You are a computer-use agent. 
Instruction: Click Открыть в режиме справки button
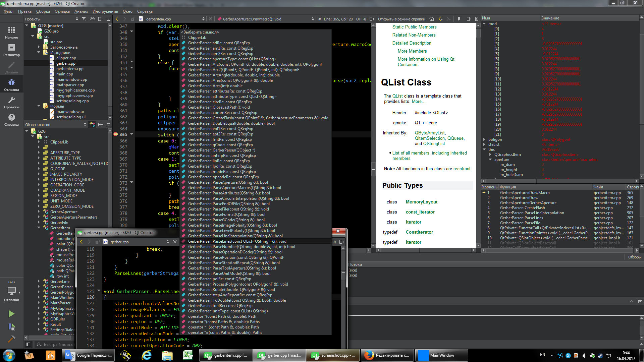pos(401,19)
